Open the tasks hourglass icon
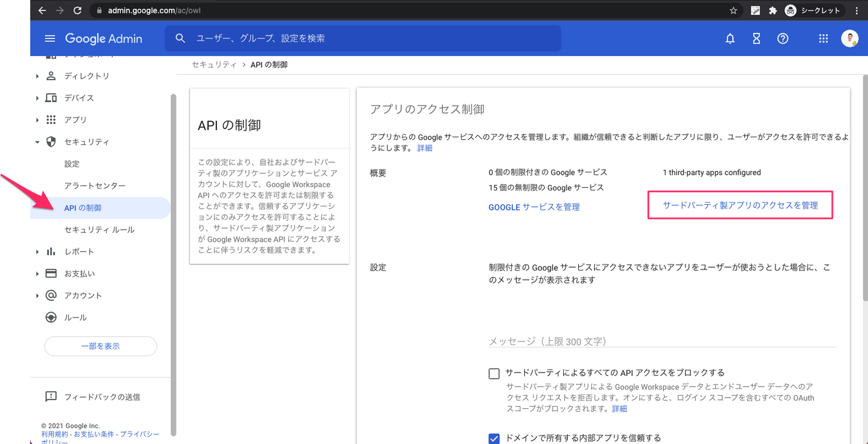Viewport: 868px width, 444px height. click(x=756, y=39)
